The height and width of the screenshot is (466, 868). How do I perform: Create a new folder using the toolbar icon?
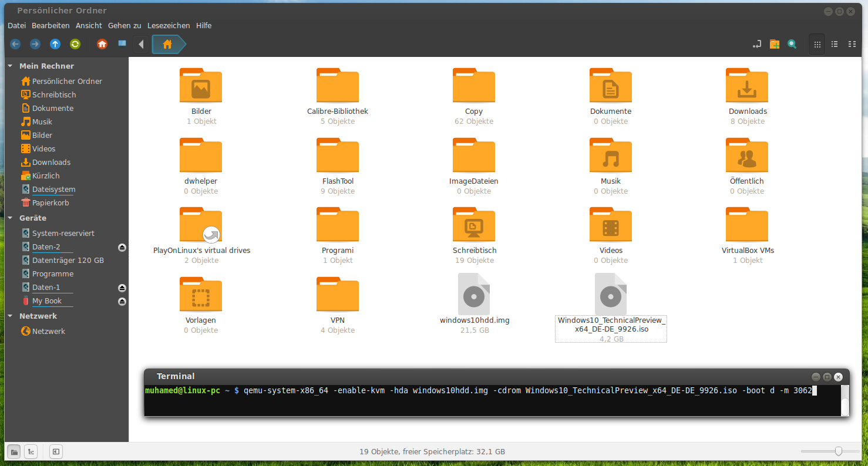pos(775,44)
